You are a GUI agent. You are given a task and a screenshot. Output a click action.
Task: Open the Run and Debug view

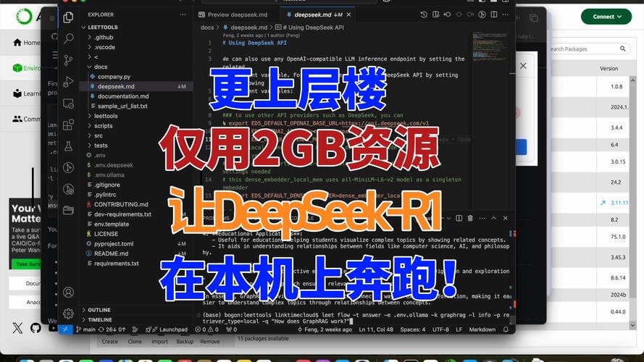68,82
